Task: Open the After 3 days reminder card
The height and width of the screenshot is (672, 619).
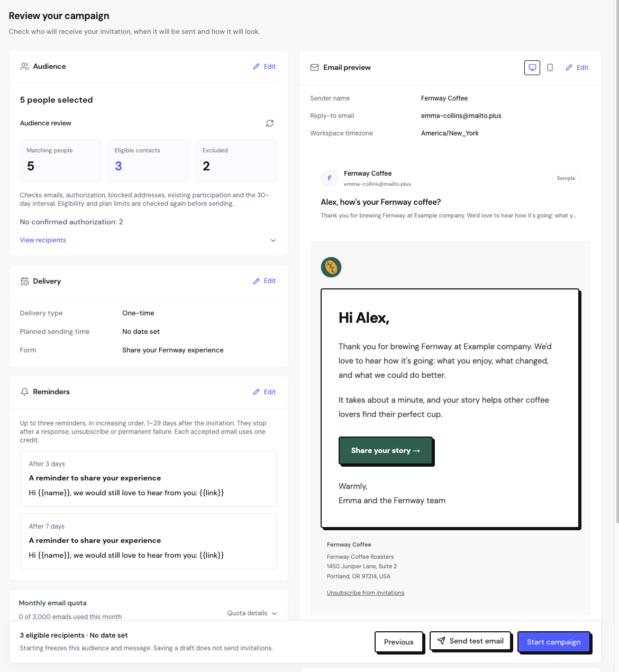Action: (x=149, y=479)
